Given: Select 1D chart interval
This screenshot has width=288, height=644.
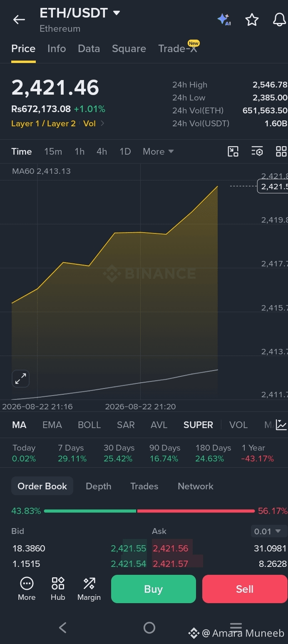Looking at the screenshot, I should coord(125,151).
